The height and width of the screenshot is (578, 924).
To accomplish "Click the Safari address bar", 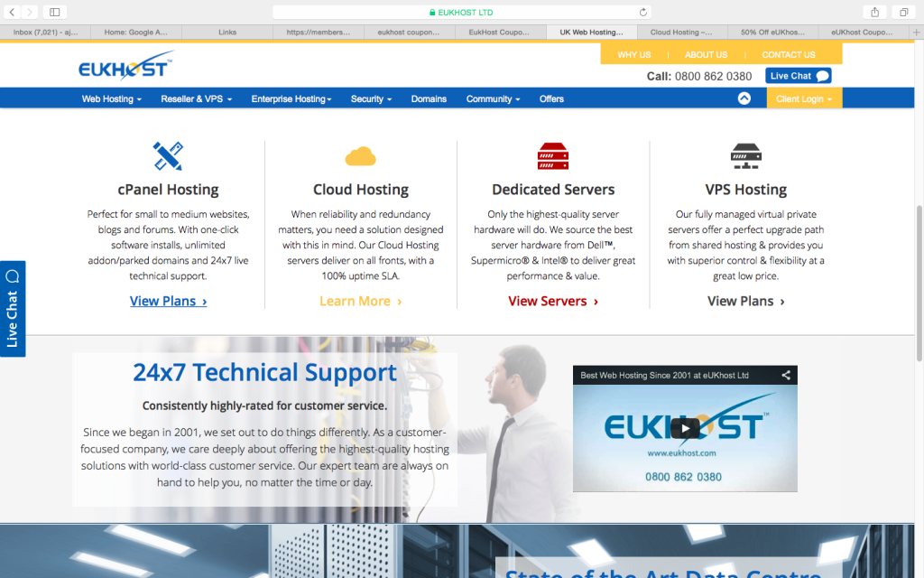I will [460, 12].
